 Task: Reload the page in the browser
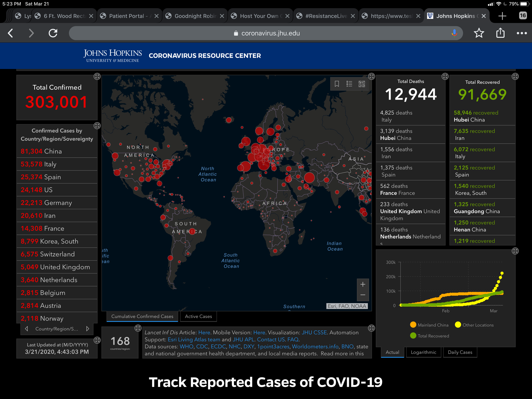click(x=53, y=33)
